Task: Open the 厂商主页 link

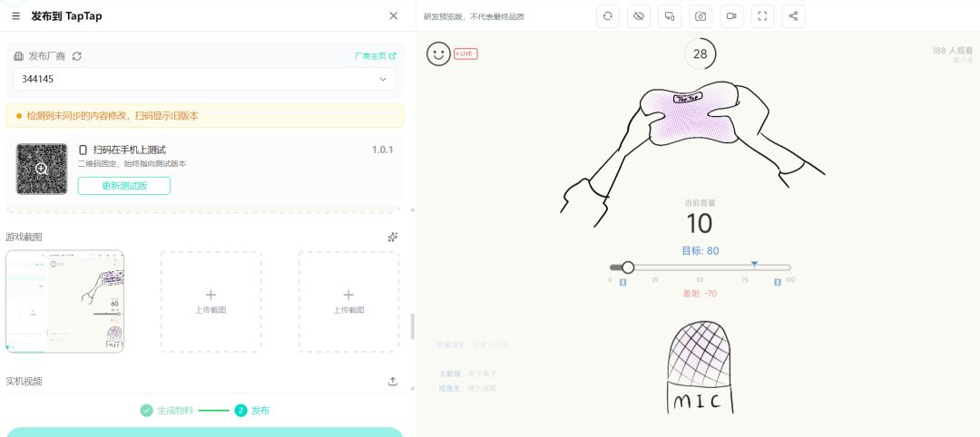Action: [375, 56]
